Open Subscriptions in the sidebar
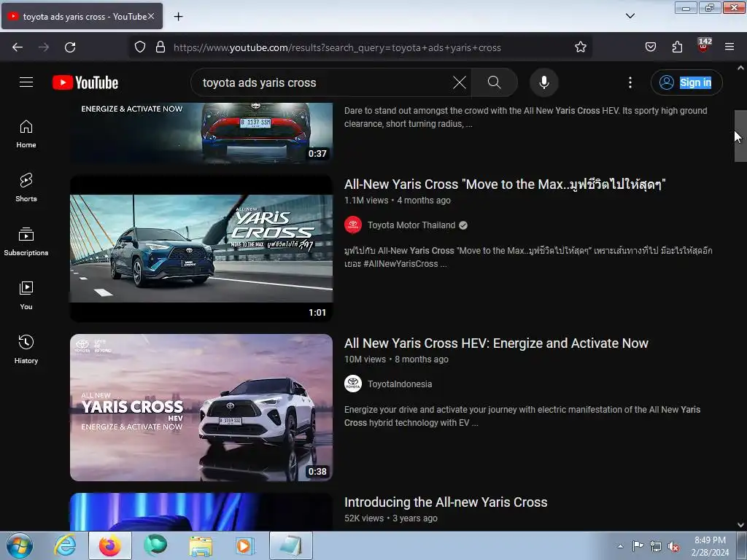The width and height of the screenshot is (747, 560). pyautogui.click(x=26, y=241)
